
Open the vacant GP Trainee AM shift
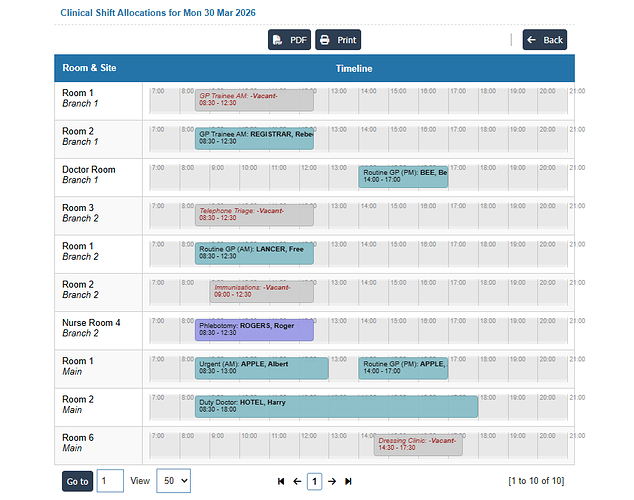click(254, 100)
